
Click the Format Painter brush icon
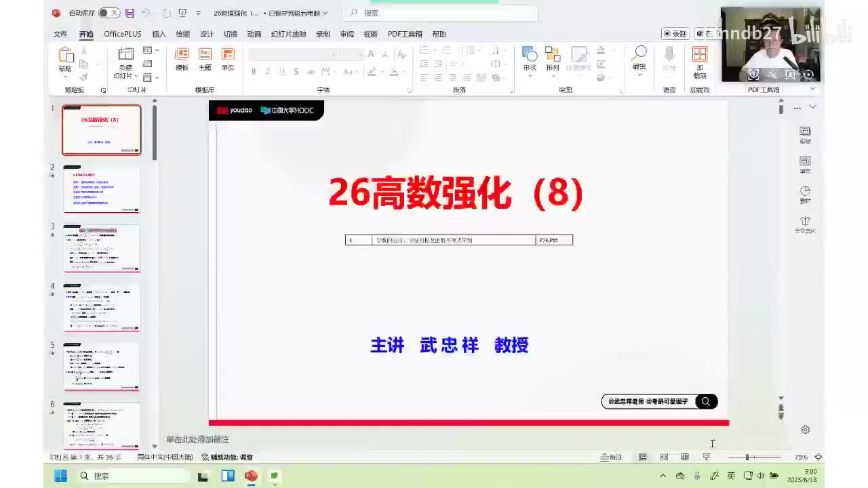83,77
